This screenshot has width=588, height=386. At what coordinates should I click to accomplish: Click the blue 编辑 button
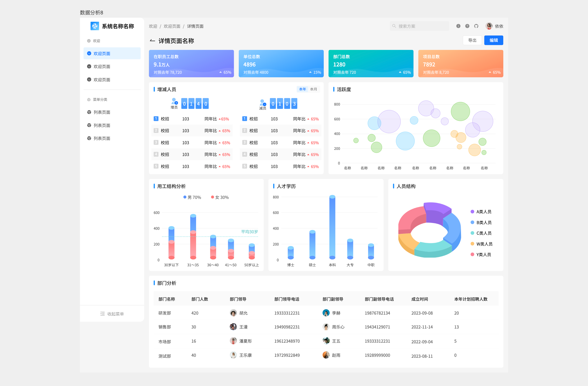493,40
